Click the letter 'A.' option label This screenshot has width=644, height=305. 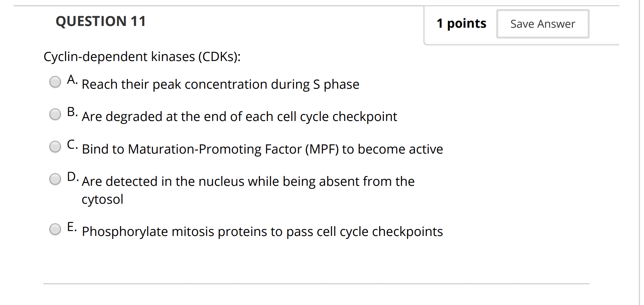(x=72, y=80)
